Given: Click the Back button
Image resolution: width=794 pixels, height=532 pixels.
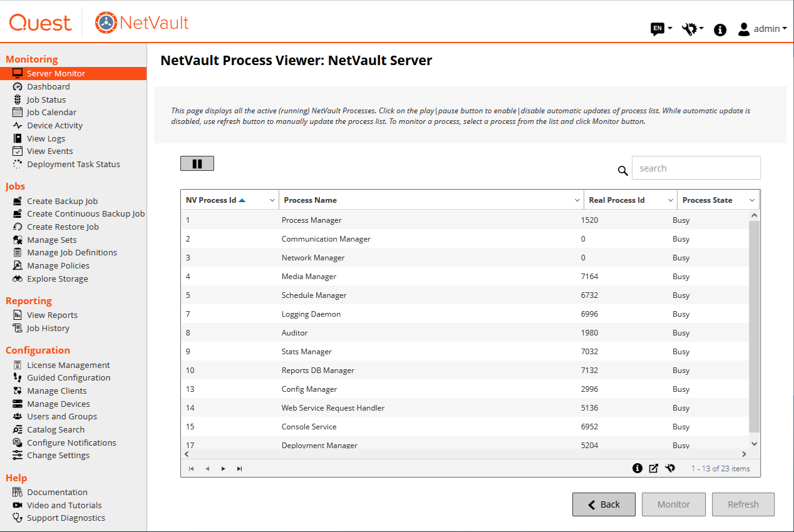Looking at the screenshot, I should tap(604, 504).
